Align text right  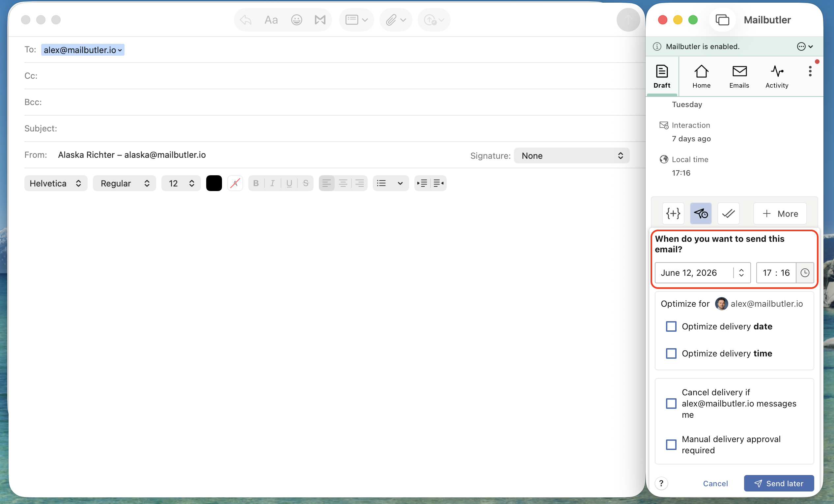coord(359,183)
